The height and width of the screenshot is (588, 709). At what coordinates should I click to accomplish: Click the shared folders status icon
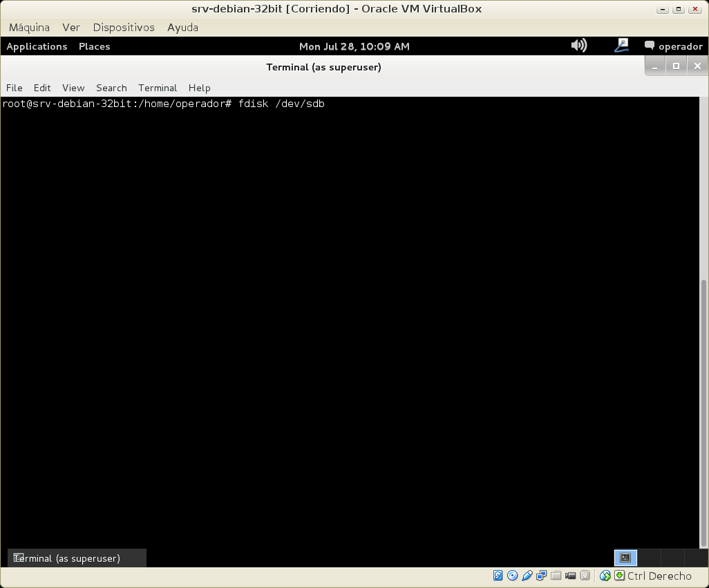556,576
